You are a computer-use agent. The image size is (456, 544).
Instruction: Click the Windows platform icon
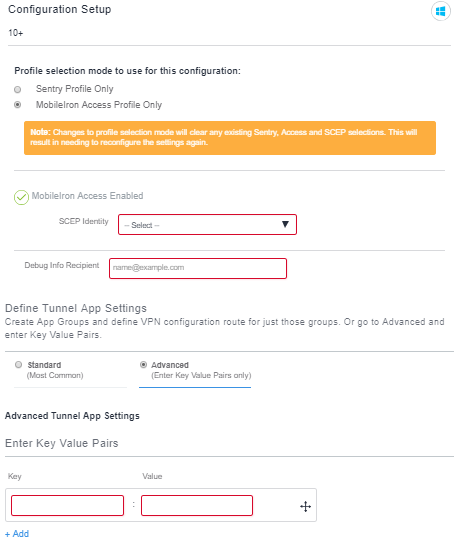tap(440, 11)
